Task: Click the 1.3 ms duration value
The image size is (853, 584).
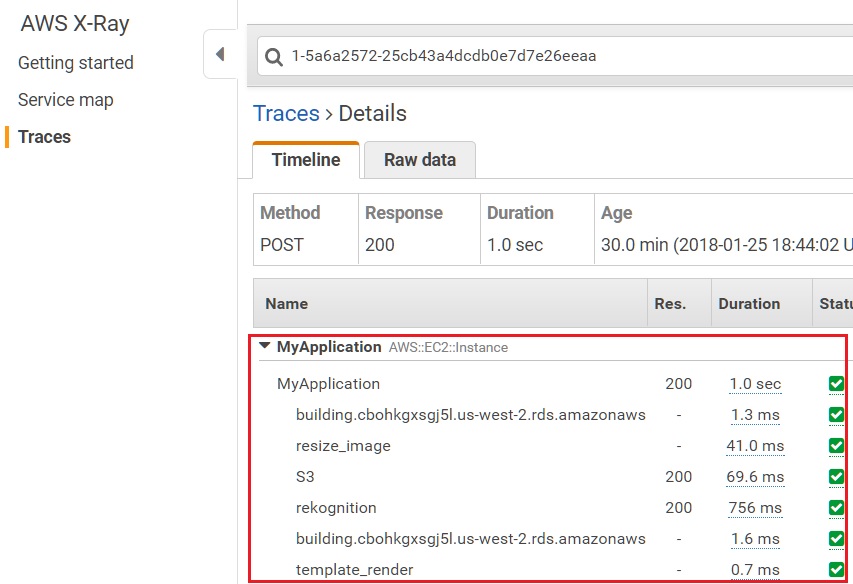Action: 755,415
